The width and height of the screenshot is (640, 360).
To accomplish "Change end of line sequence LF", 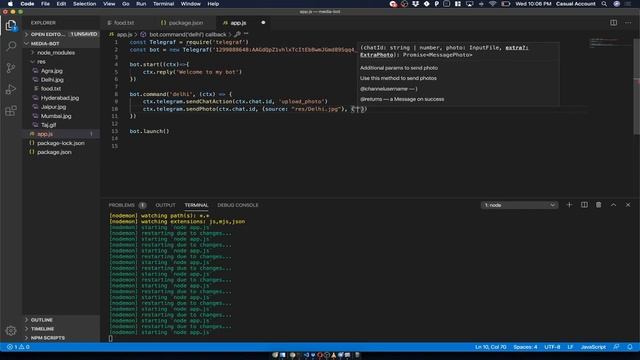I will coord(570,347).
